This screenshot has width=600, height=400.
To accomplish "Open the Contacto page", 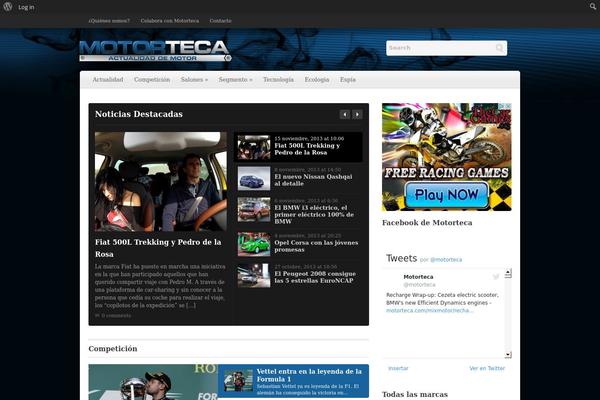I will [x=220, y=21].
